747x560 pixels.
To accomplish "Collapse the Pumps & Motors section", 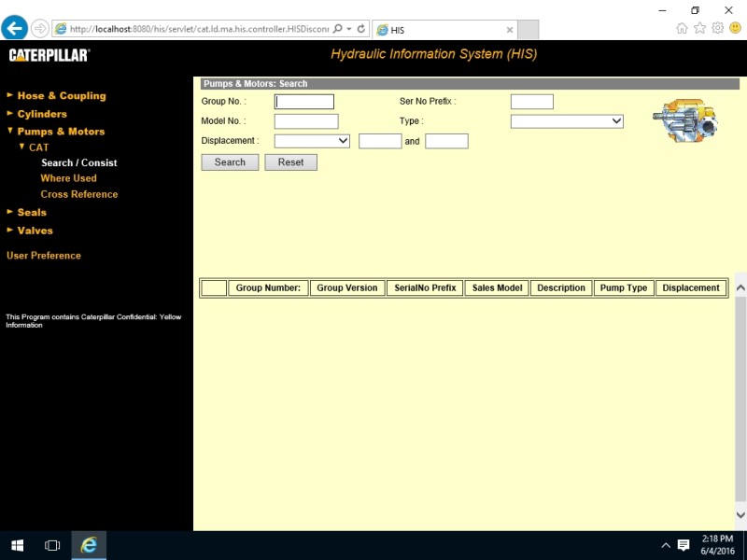I will pos(61,132).
